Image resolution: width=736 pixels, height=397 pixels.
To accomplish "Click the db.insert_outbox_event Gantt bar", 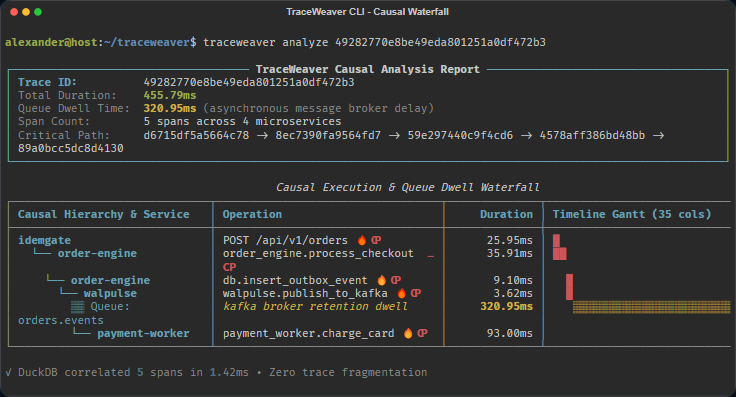I will tap(569, 280).
